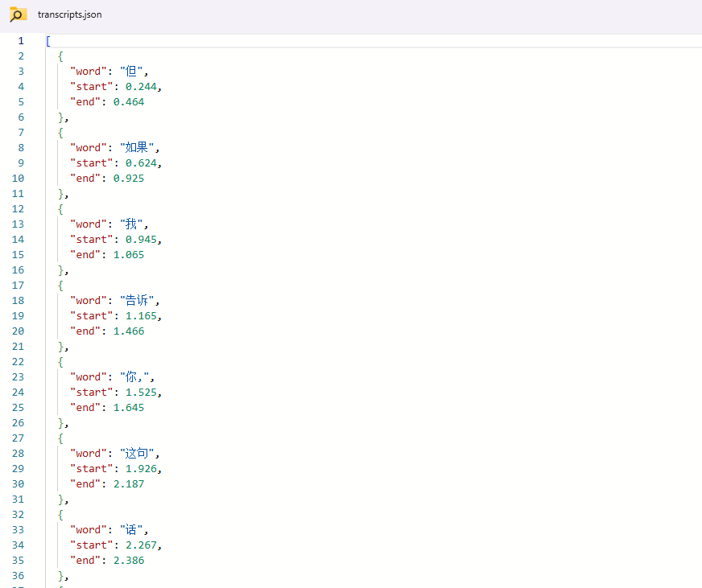Click the word value "告诉"
The width and height of the screenshot is (702, 588).
coord(138,300)
